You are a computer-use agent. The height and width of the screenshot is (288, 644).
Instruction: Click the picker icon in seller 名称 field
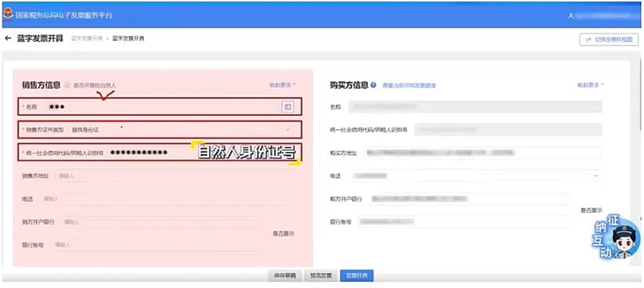click(288, 107)
